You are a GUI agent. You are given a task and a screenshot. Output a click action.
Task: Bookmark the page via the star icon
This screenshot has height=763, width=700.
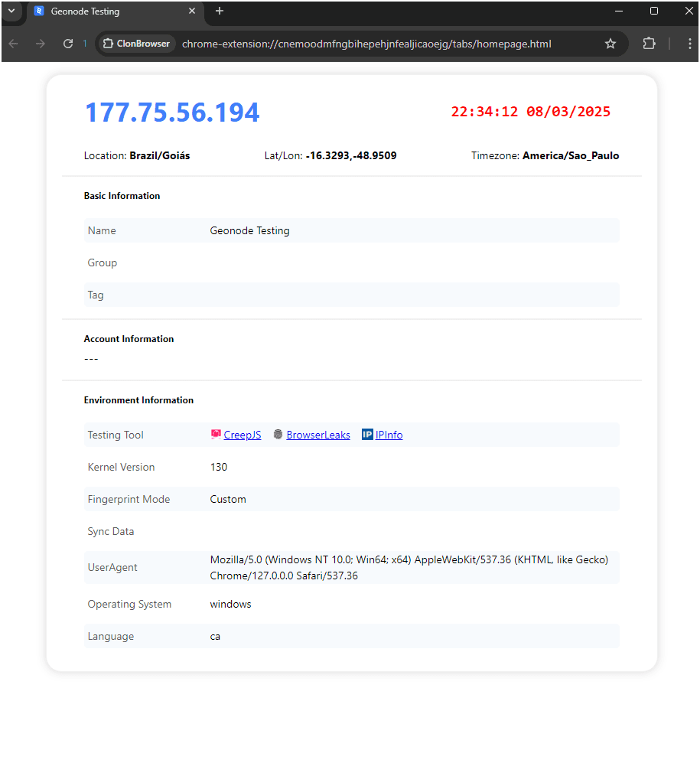pos(610,44)
